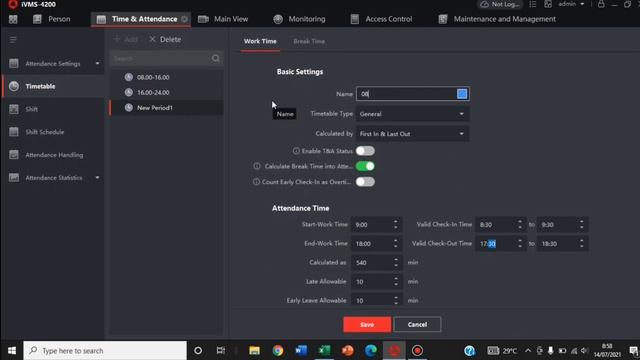
Task: Select the 16.00-24.00 timetable
Action: click(167, 92)
